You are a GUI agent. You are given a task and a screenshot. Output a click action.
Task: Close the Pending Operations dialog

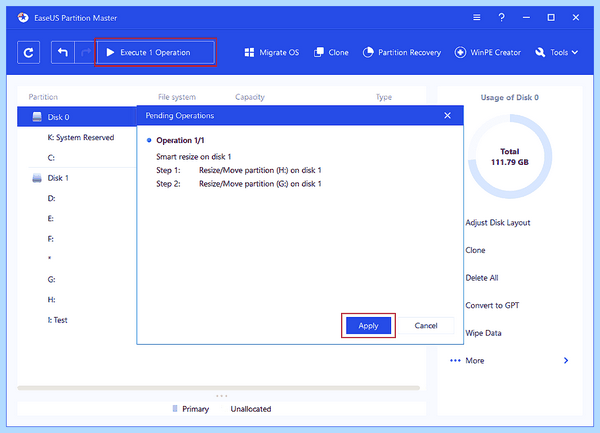(x=447, y=116)
